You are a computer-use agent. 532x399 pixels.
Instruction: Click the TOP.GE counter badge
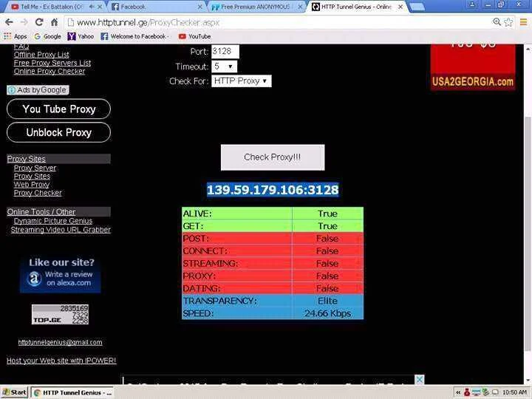pos(60,315)
